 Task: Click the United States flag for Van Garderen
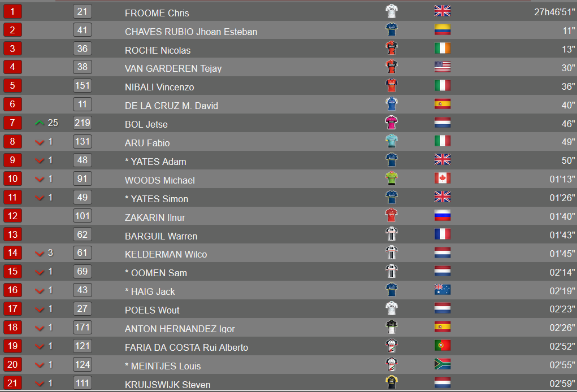pyautogui.click(x=442, y=67)
